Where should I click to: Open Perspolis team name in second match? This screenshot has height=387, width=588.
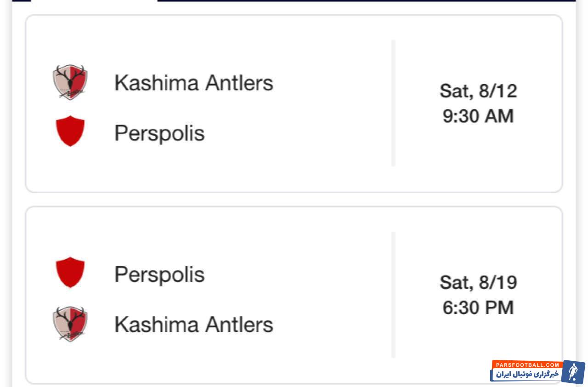click(159, 274)
